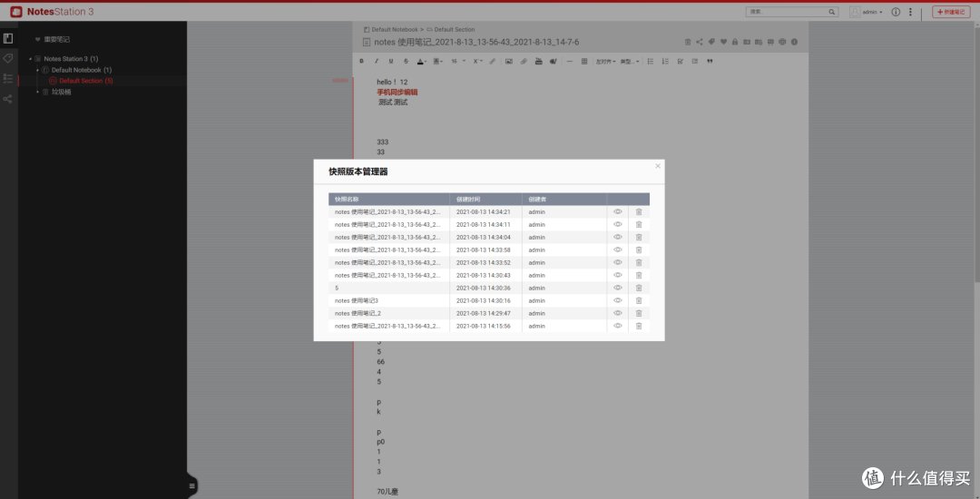The image size is (980, 499).
Task: Sort by the 快照名称 column header
Action: coord(388,200)
